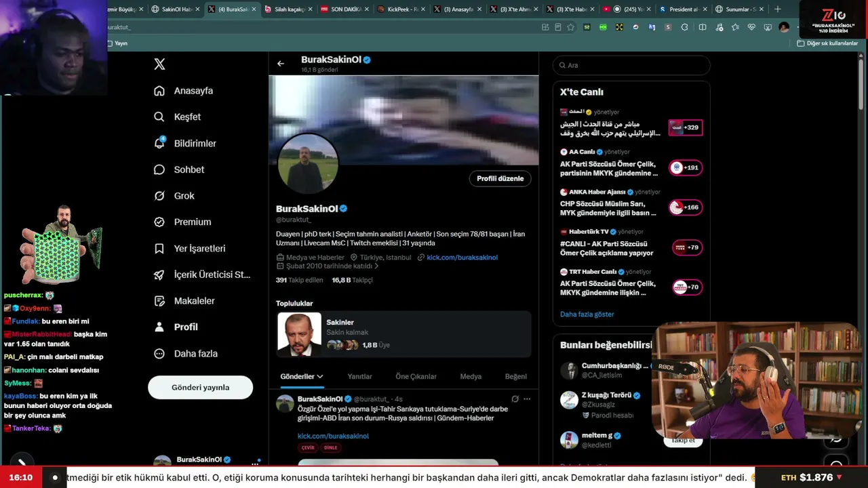View the 16,8 B Takipçi followers list
The width and height of the screenshot is (868, 488).
[352, 280]
